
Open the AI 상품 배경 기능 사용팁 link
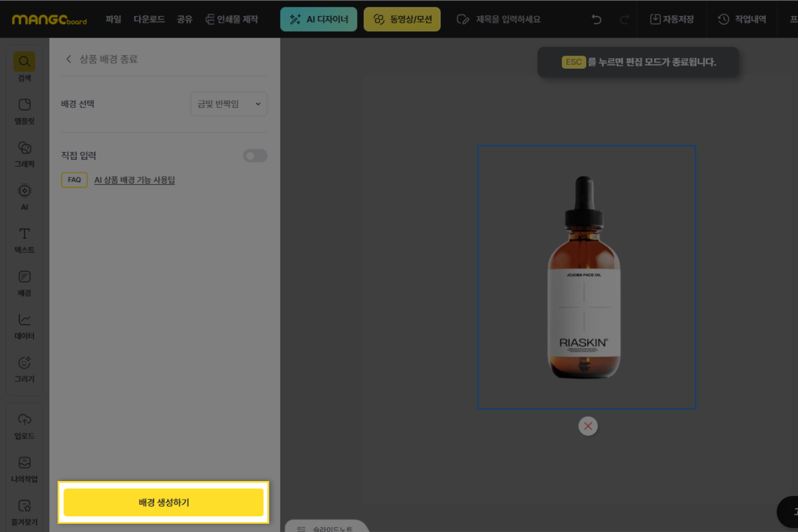tap(134, 180)
